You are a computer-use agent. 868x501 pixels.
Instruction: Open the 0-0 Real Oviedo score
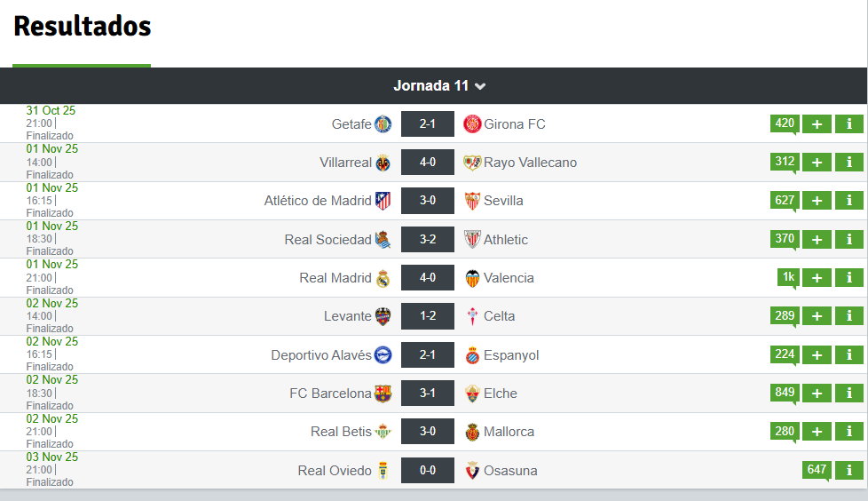(x=427, y=471)
